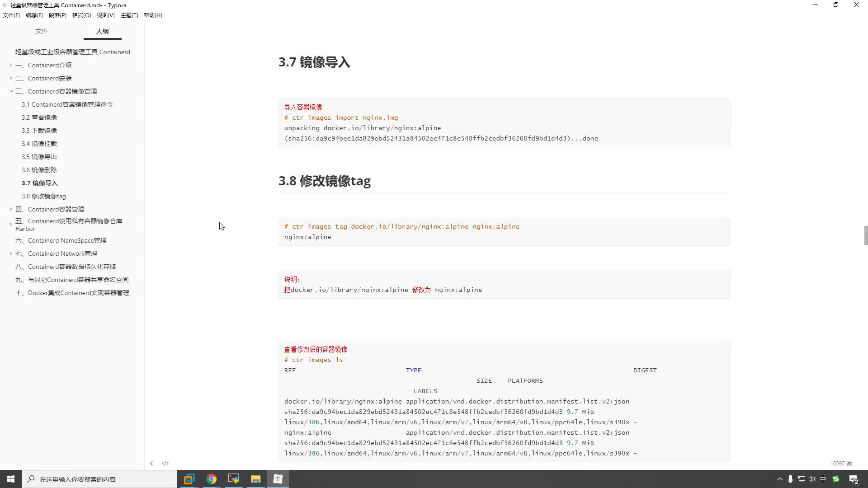Jump to 3.3 下载镜像 in outline
This screenshot has height=488, width=868.
coord(39,131)
